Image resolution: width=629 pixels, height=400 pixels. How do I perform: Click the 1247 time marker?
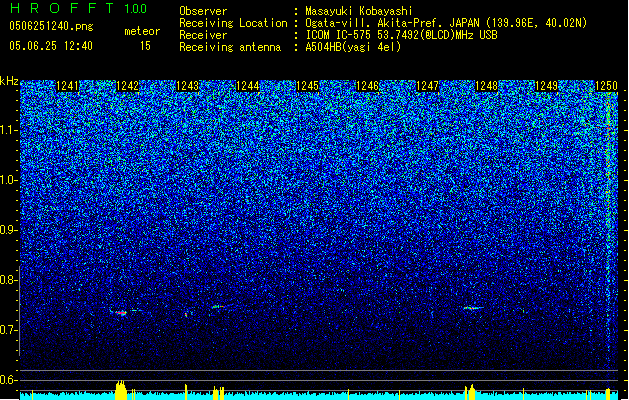427,86
